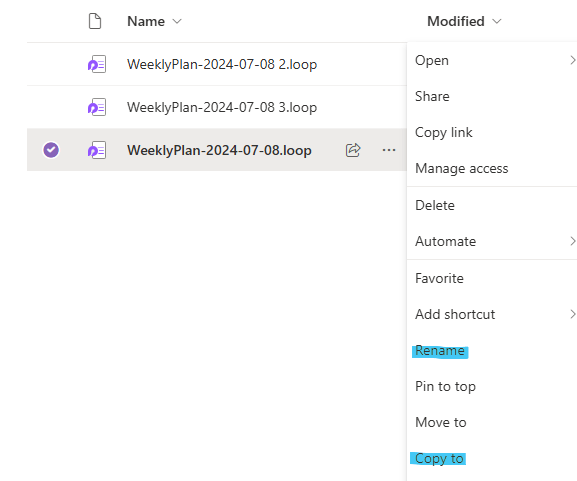577x481 pixels.
Task: Open the WeeklyPlan-2024-07-08 2.loop file link
Action: tap(222, 64)
